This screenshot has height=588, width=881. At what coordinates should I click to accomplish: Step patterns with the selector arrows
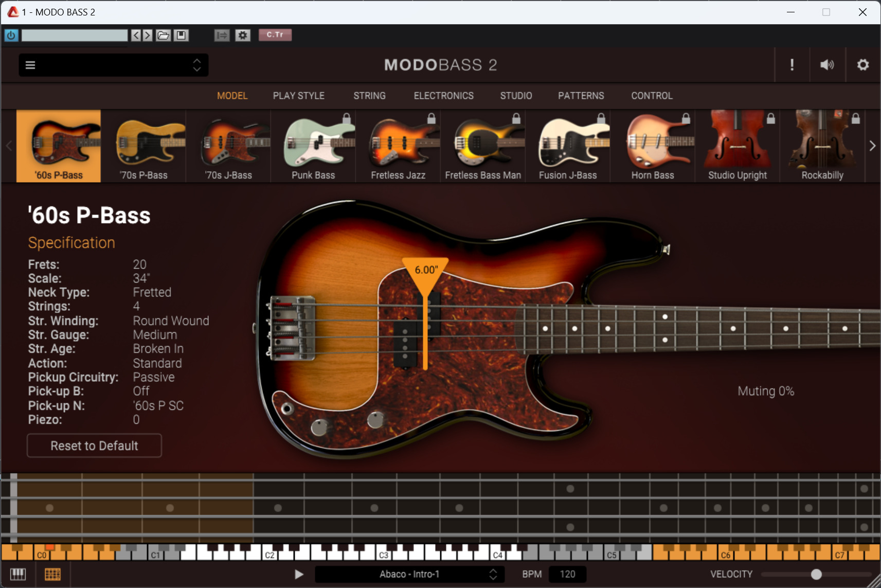(493, 574)
